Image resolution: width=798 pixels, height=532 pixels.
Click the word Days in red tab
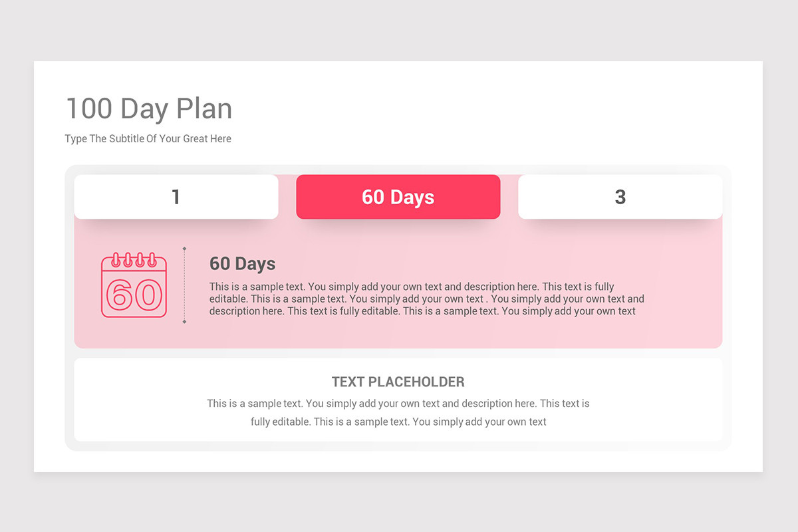(412, 197)
